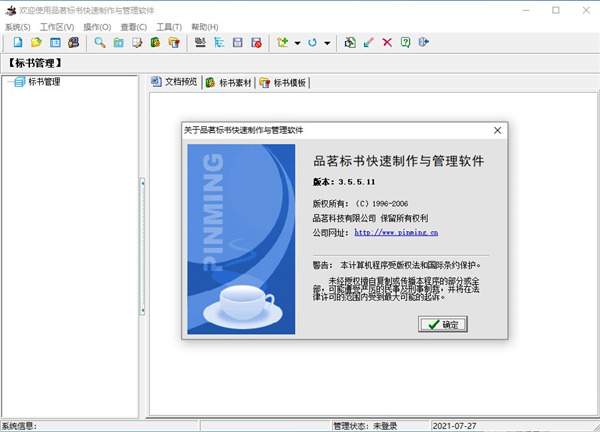Click the teal pencil edit toolbar icon

[368, 42]
